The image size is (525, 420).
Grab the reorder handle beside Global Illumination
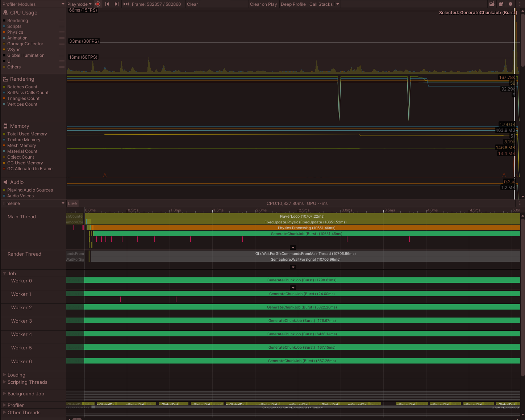62,55
